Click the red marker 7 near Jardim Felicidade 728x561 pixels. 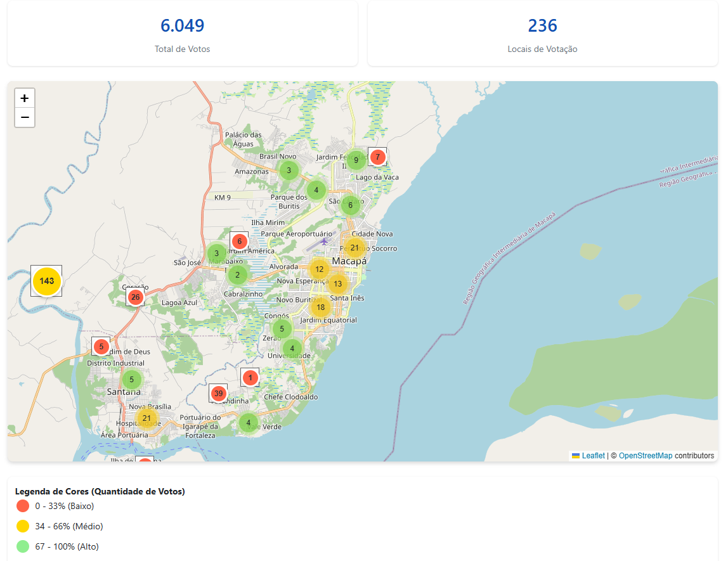pyautogui.click(x=377, y=156)
